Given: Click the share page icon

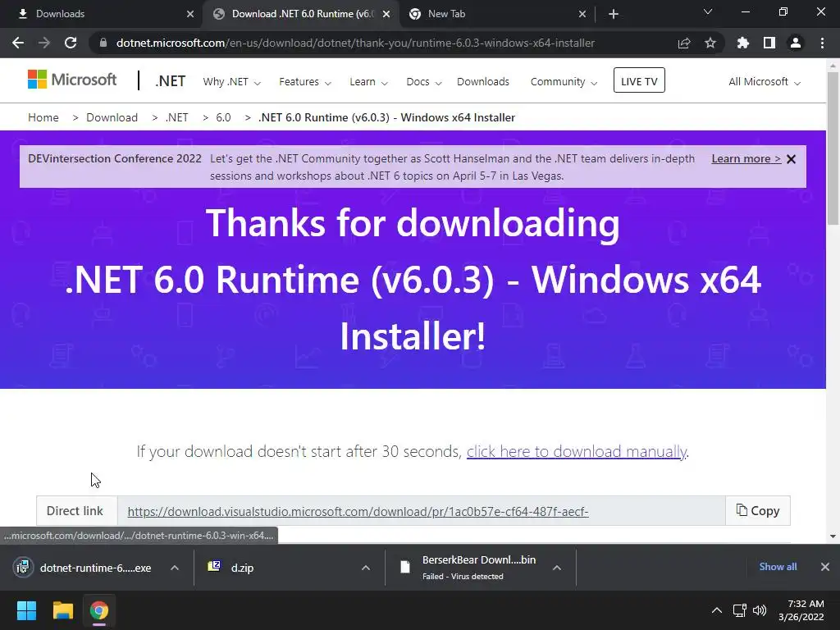Looking at the screenshot, I should pyautogui.click(x=684, y=43).
